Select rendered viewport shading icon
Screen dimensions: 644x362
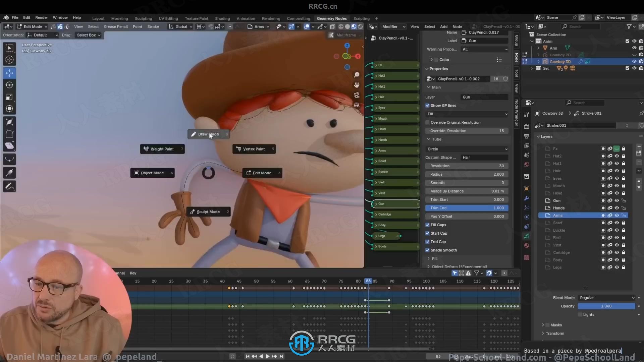(x=360, y=26)
